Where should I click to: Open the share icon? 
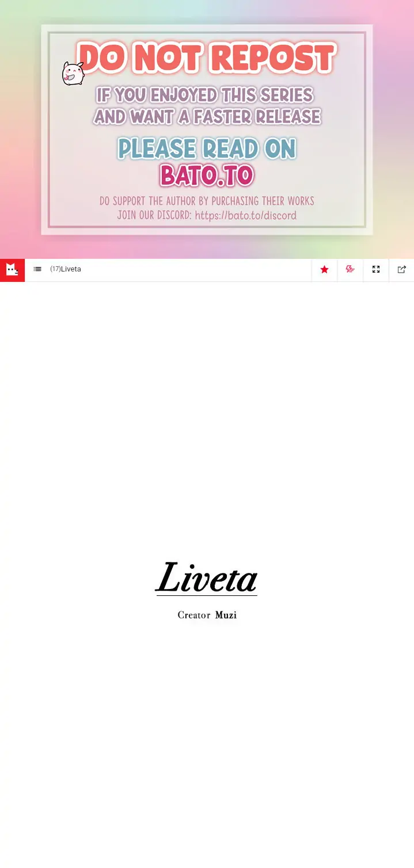pos(402,269)
